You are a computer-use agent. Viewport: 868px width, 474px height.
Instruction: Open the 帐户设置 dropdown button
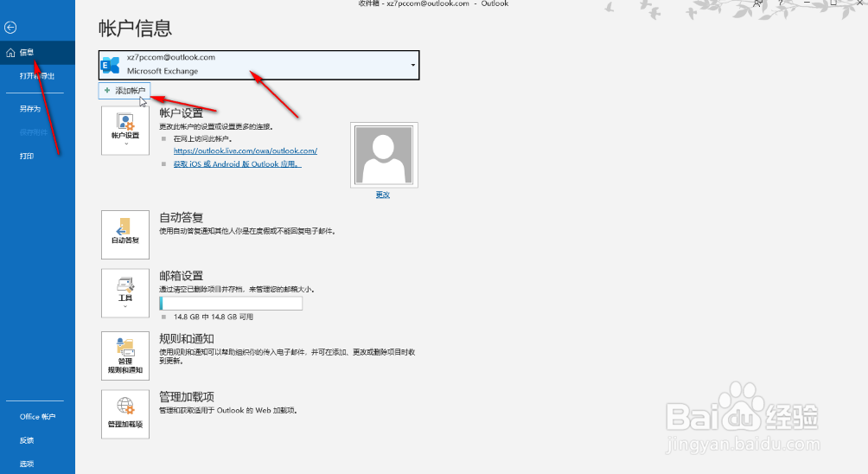coord(125,131)
